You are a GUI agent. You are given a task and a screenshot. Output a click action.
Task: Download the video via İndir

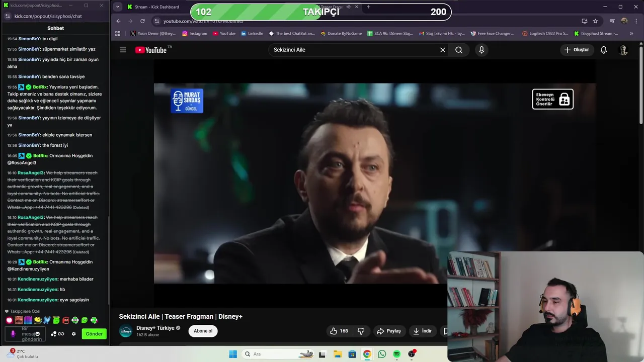point(422,331)
